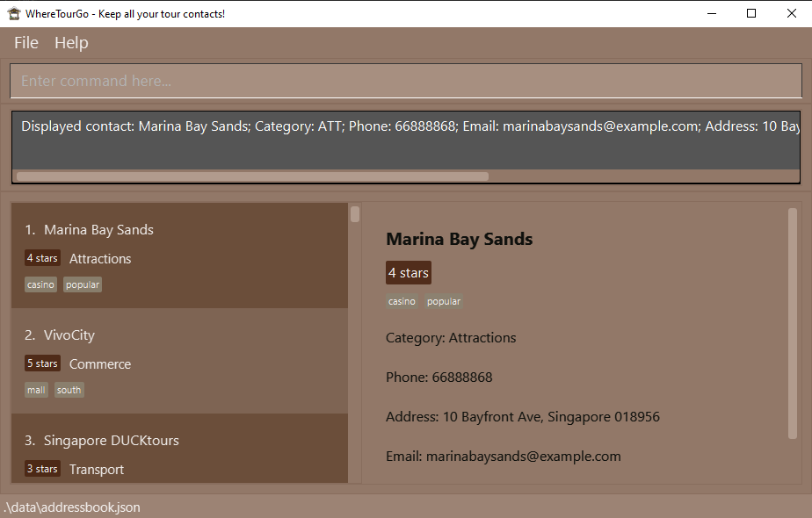Click the popular tag in contact list
The height and width of the screenshot is (518, 812).
(83, 284)
